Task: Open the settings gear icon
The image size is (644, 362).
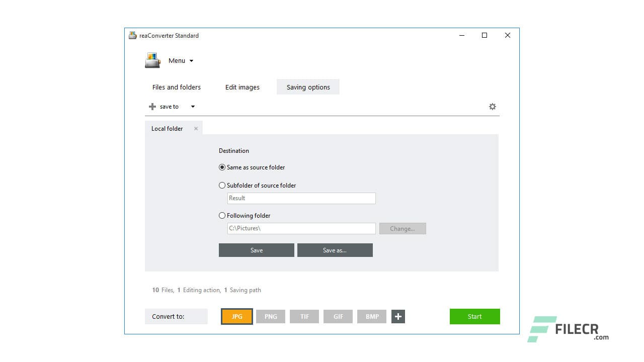Action: tap(492, 106)
